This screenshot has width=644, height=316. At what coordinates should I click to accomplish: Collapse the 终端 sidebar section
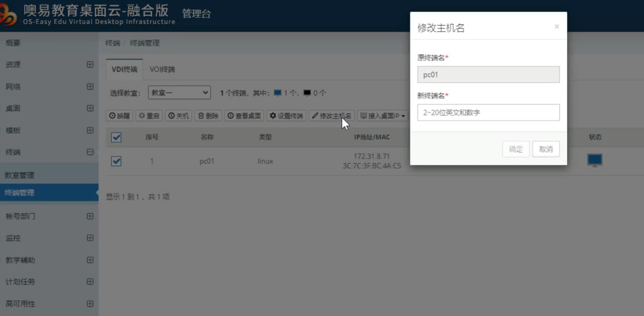click(x=90, y=152)
